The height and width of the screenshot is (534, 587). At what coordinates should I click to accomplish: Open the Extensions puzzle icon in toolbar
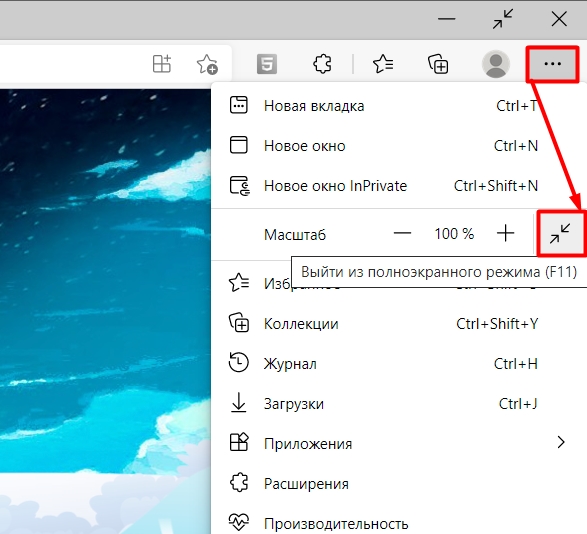(x=322, y=64)
